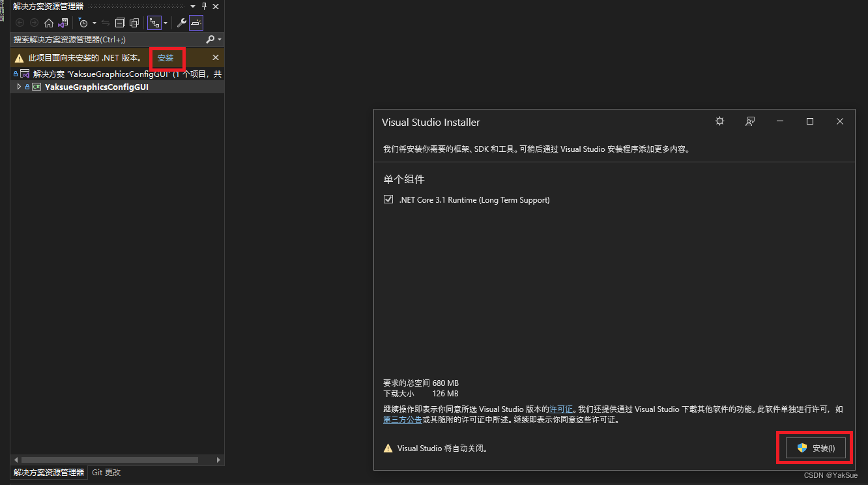Focus the Solution Explorer search box
This screenshot has width=868, height=485.
point(108,40)
